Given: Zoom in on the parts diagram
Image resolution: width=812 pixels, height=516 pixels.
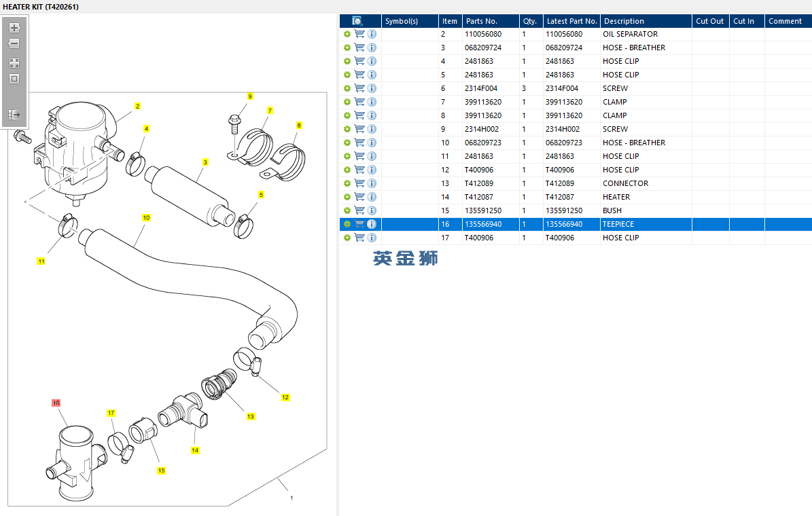Looking at the screenshot, I should coord(14,27).
